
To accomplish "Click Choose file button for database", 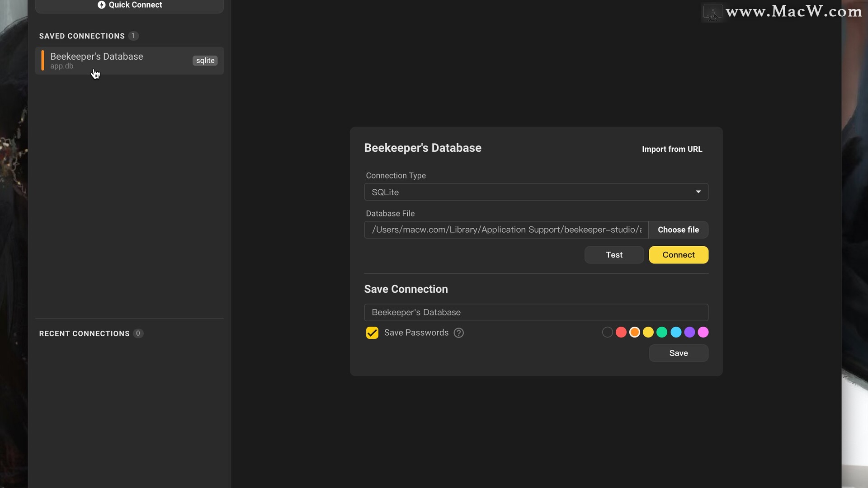I will (x=679, y=230).
